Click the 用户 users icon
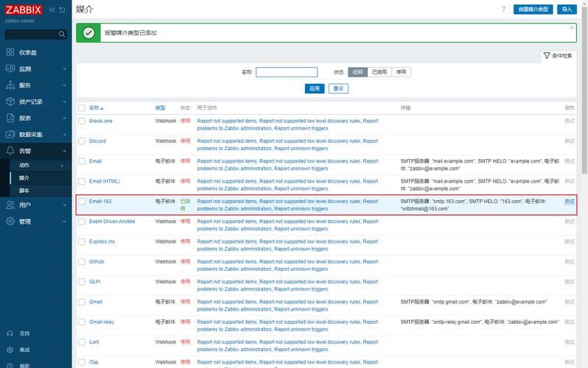 tap(10, 205)
